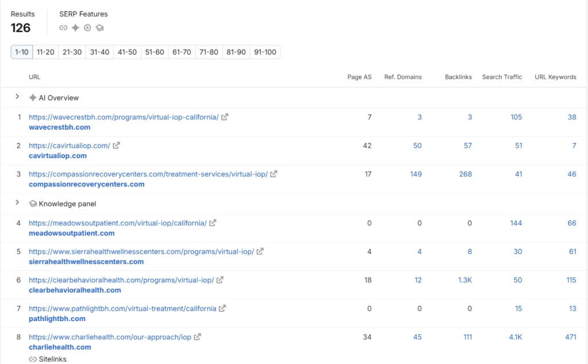The height and width of the screenshot is (364, 588).
Task: Open compassionrecoverycenters URL external link icon
Action: [x=274, y=174]
